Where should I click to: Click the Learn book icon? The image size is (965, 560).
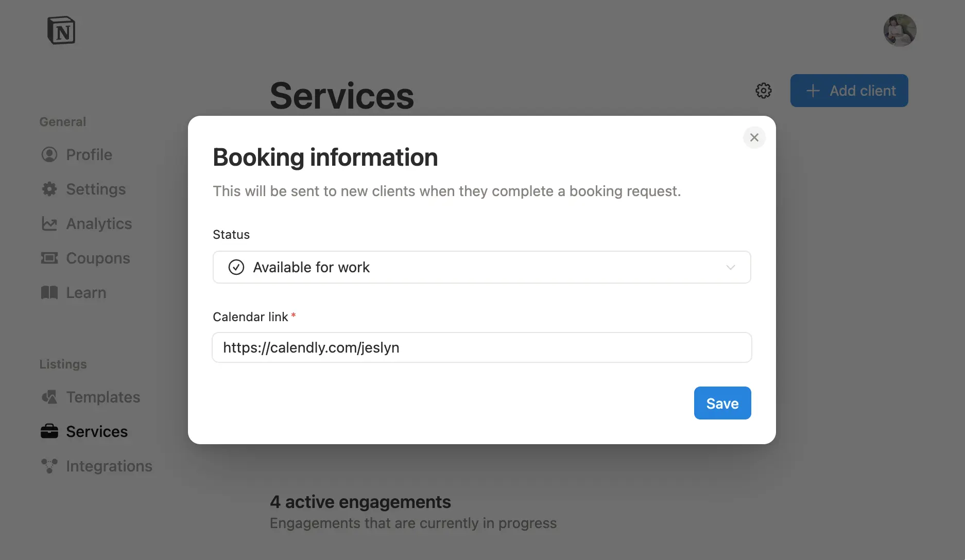click(49, 292)
